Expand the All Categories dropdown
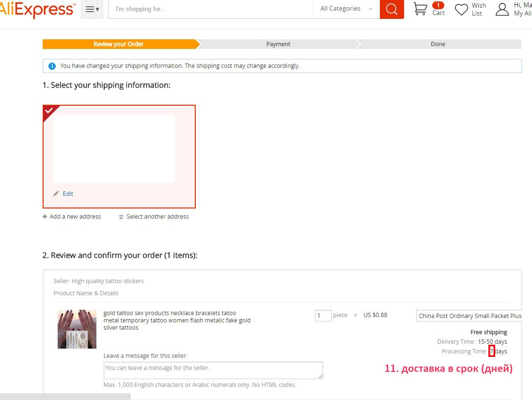532x400 pixels. click(346, 9)
